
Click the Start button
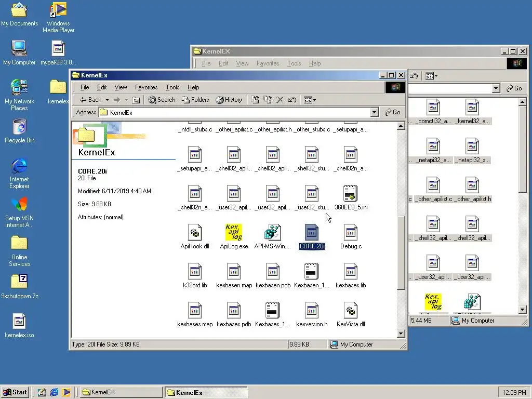click(15, 392)
